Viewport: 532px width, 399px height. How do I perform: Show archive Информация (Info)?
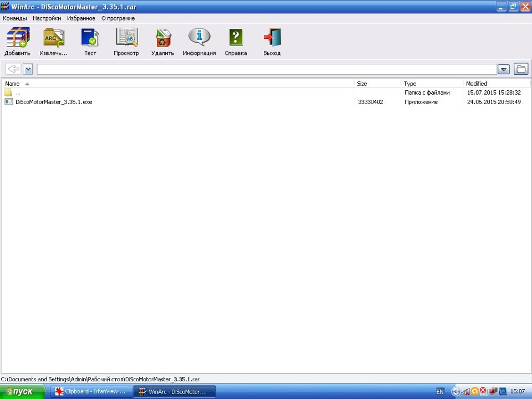[199, 37]
